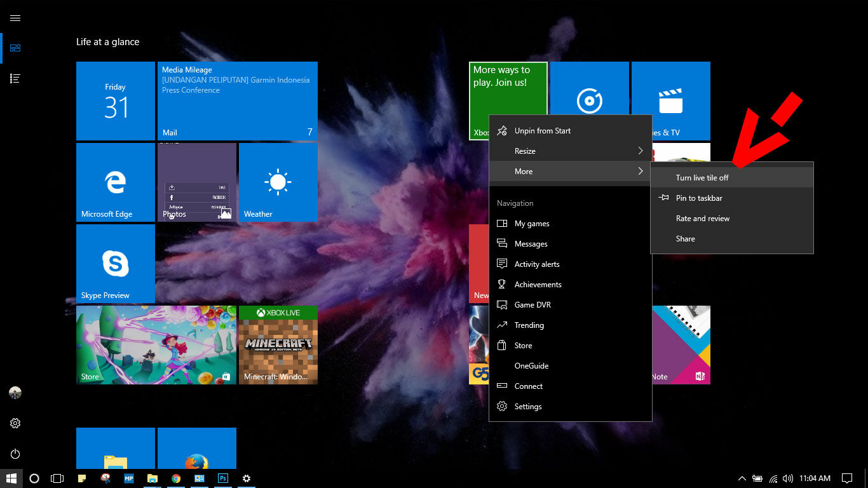Open Messages in the context menu
868x488 pixels.
tap(571, 244)
